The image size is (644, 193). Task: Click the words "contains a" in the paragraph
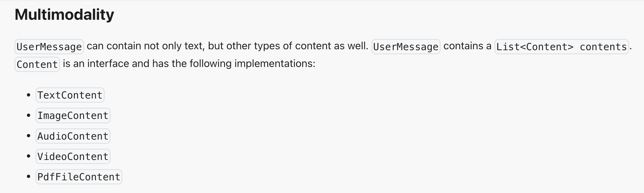point(467,46)
